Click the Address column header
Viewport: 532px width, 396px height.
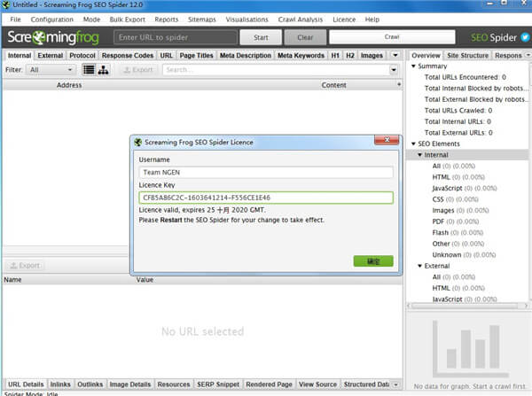69,85
